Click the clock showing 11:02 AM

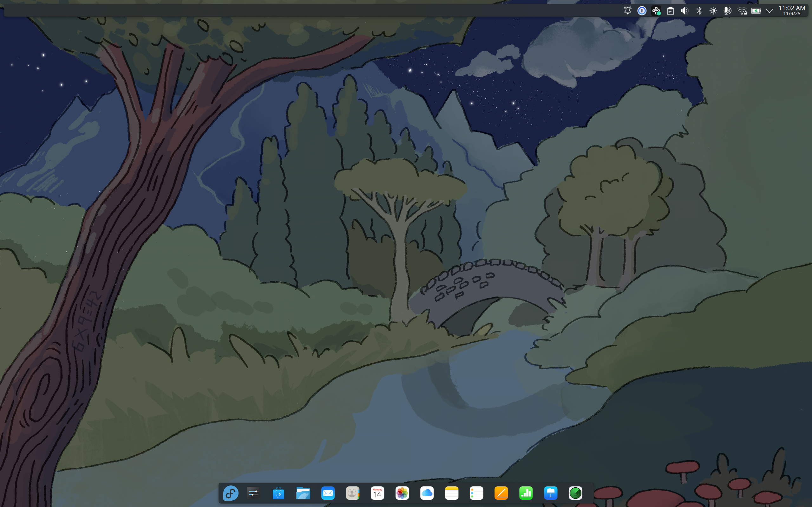click(791, 10)
